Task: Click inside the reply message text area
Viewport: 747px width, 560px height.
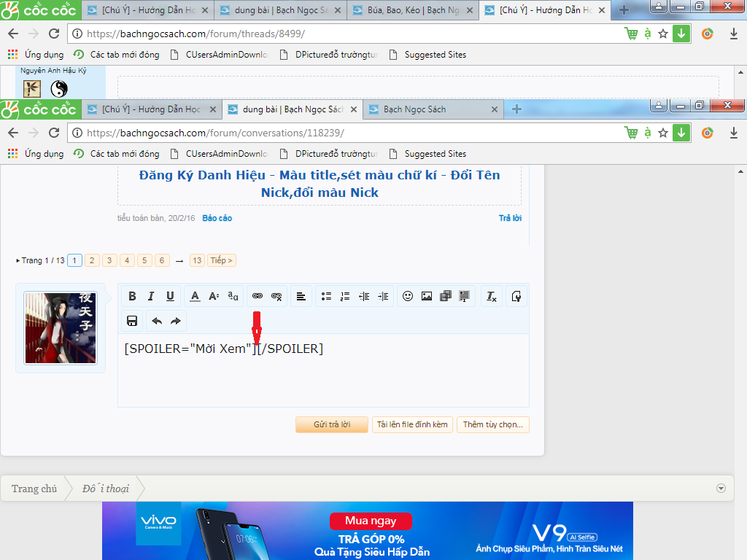Action: point(323,379)
